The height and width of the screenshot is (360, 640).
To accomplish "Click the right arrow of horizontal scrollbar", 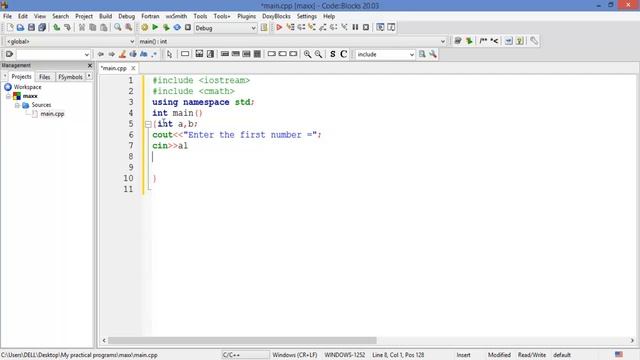I will 632,340.
